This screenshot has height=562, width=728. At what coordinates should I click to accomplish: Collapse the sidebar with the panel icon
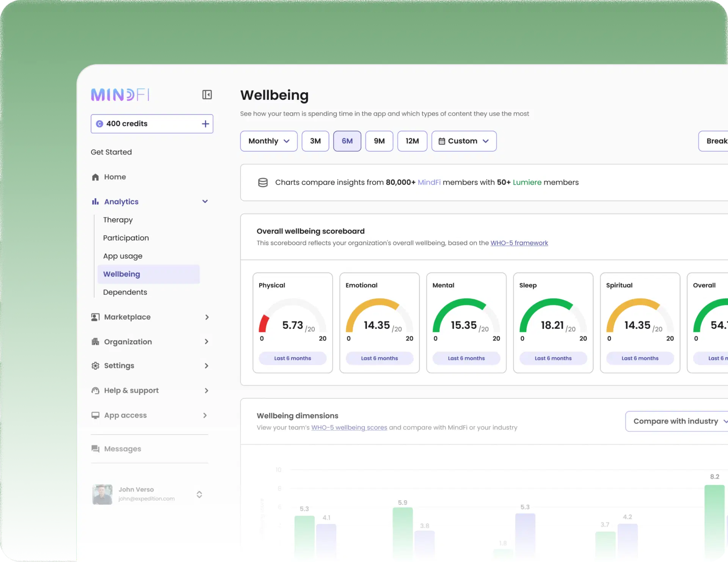pyautogui.click(x=207, y=94)
